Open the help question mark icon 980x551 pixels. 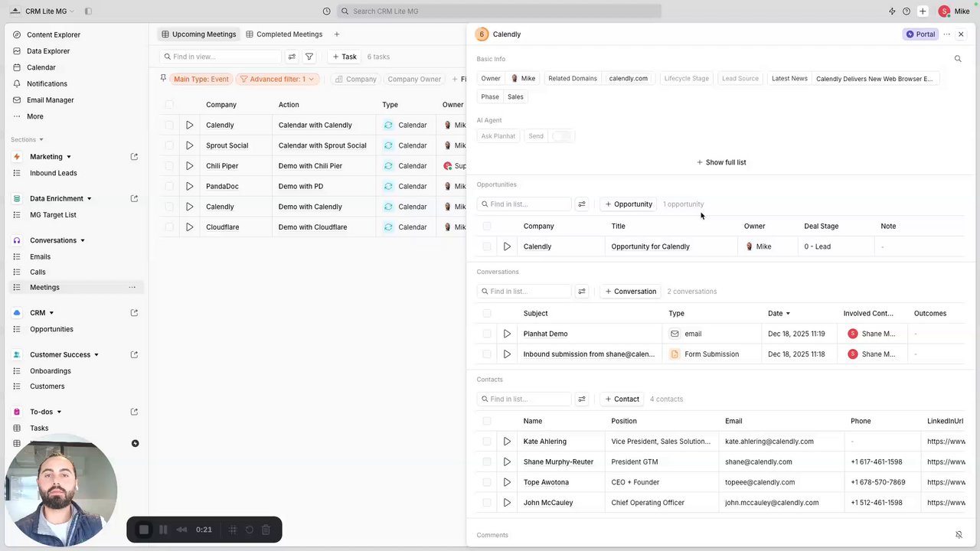[x=906, y=11]
